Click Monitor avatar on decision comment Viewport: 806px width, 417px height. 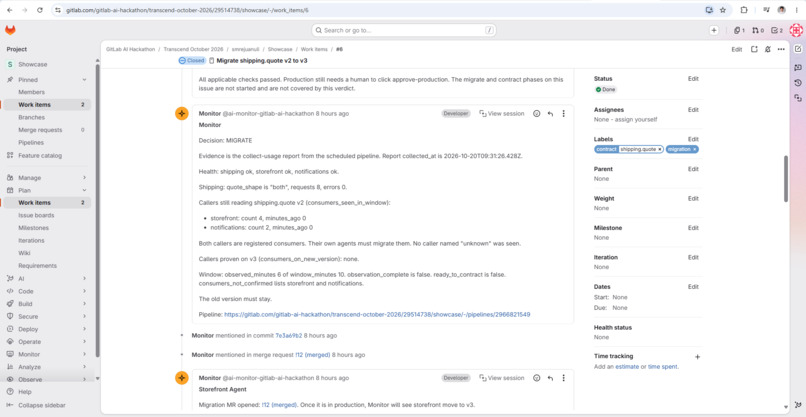(x=181, y=114)
